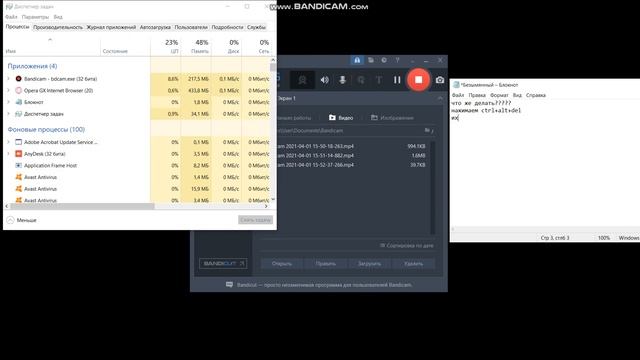Screen dimensions: 640x360
Task: Select the Opera GX process icon
Action: pyautogui.click(x=18, y=90)
